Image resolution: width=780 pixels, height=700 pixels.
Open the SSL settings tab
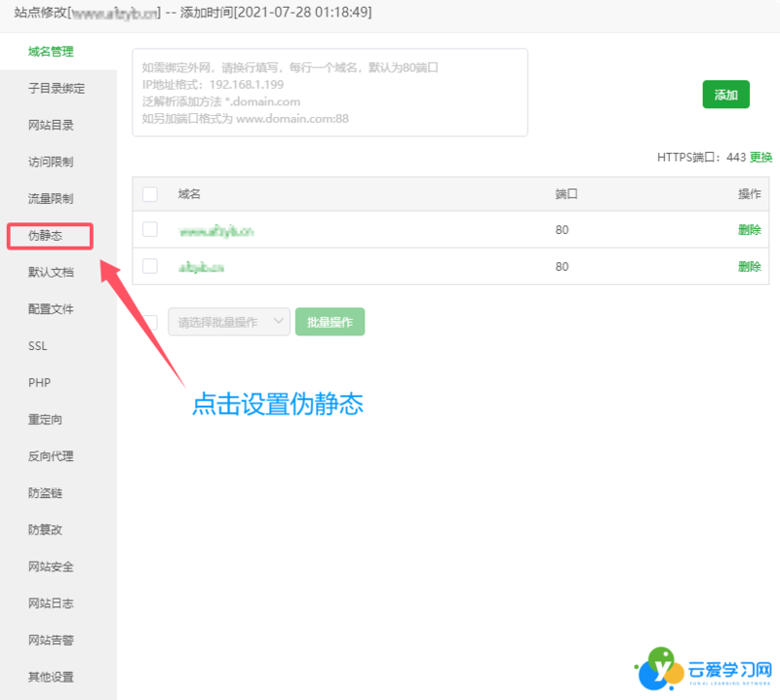38,346
